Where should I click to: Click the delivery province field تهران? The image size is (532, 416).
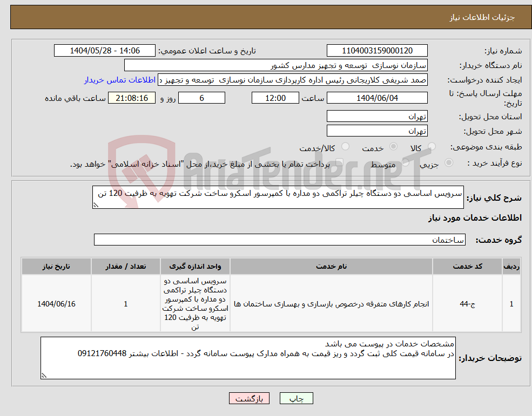pos(377,117)
